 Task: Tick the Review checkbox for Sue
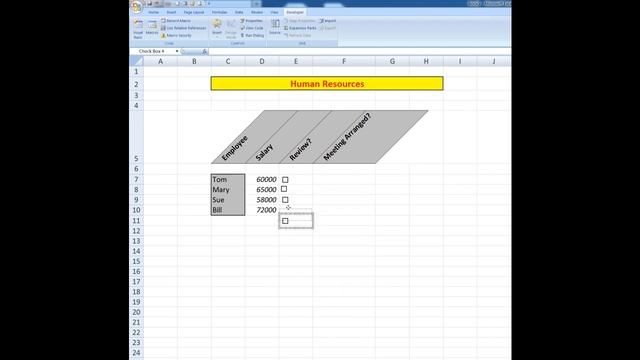(285, 200)
